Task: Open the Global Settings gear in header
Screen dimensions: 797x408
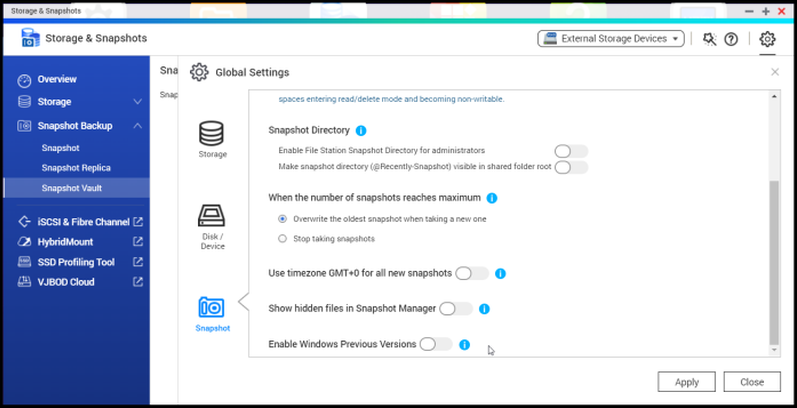Action: pyautogui.click(x=767, y=39)
